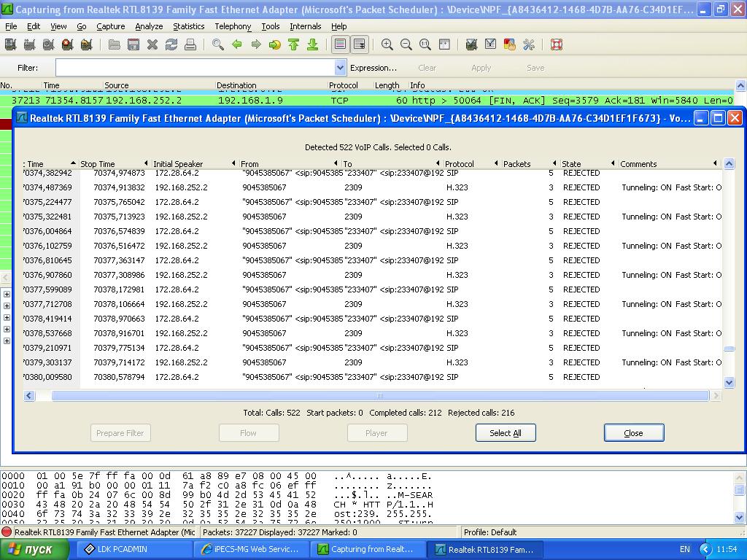Click the Go to first packet icon

coord(293,45)
